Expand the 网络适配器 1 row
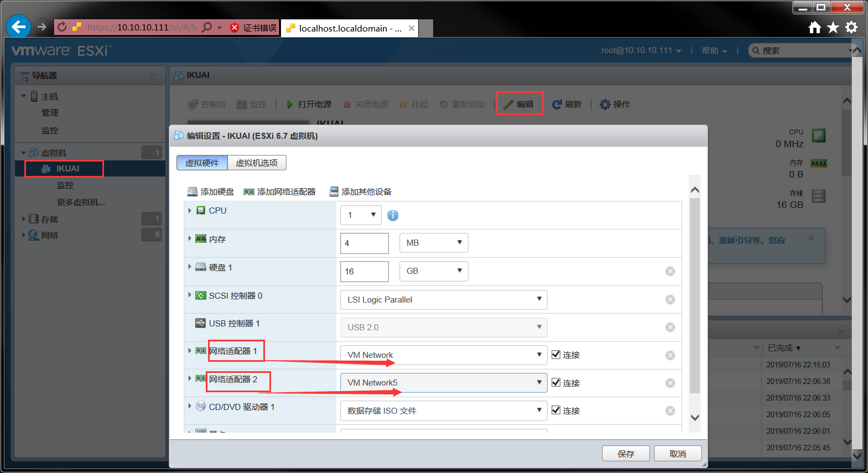The width and height of the screenshot is (868, 473). tap(190, 350)
